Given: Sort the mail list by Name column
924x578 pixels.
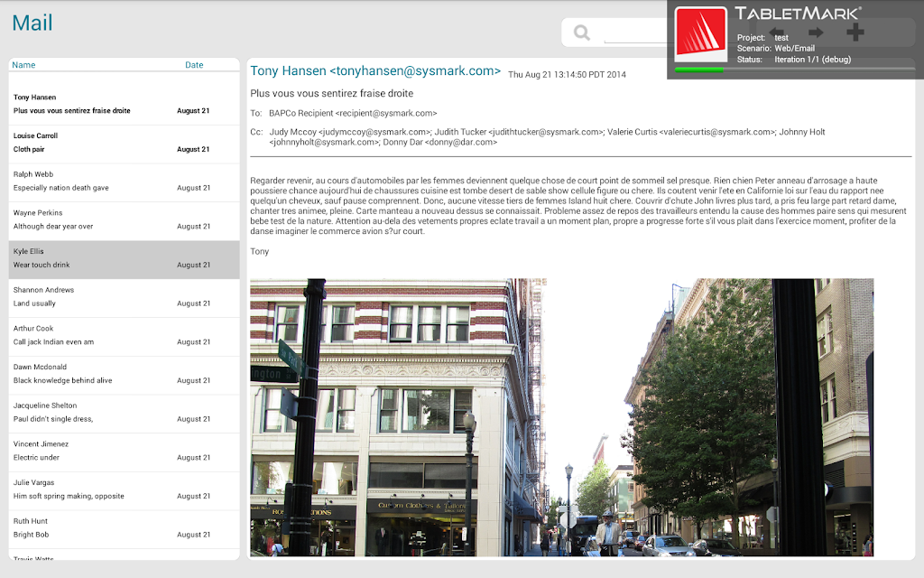Looking at the screenshot, I should [x=23, y=65].
